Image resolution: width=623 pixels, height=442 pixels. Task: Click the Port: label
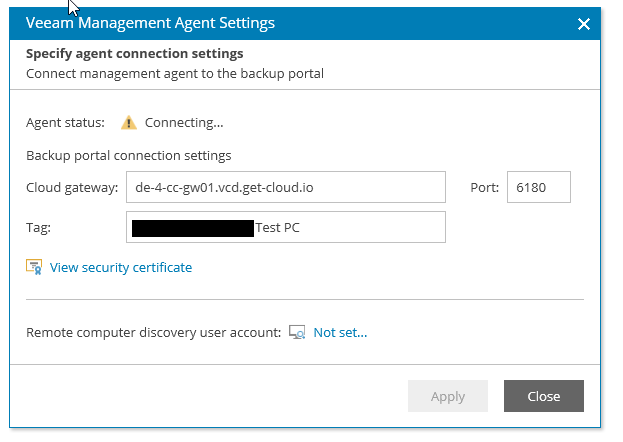484,188
